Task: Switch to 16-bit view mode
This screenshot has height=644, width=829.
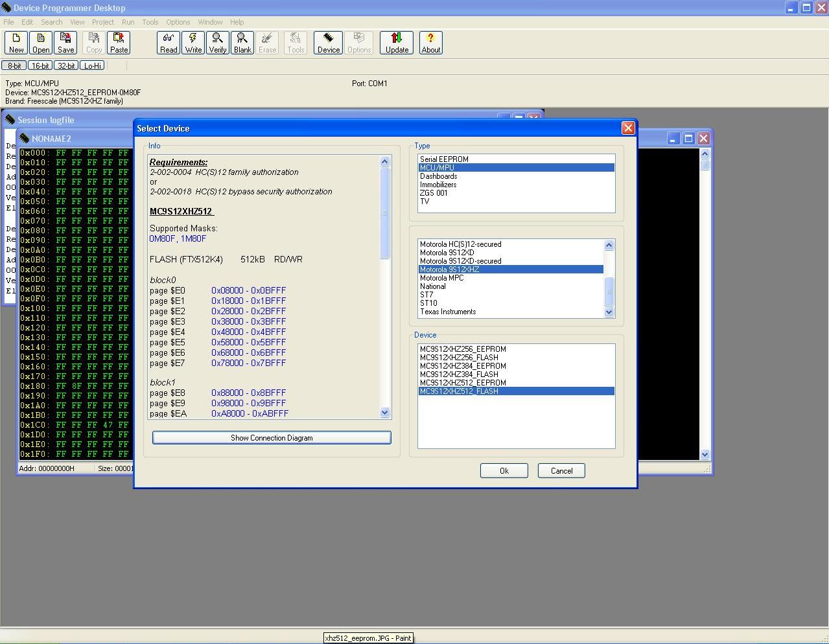Action: (x=40, y=65)
